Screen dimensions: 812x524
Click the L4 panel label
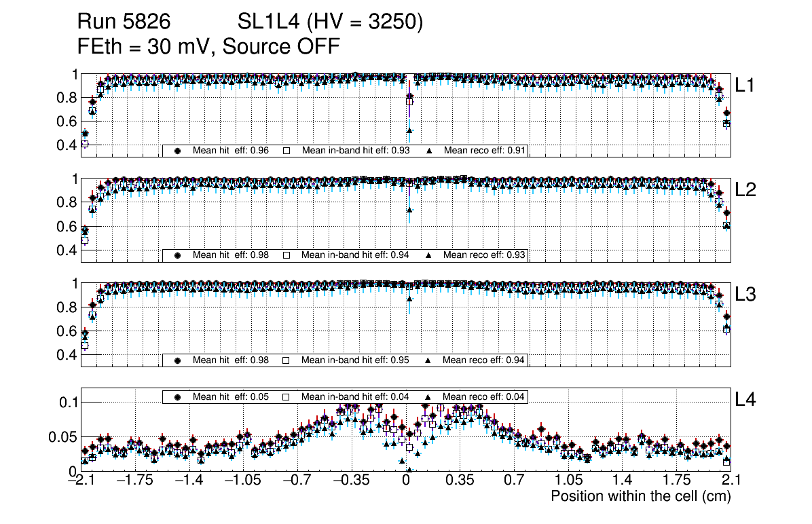pyautogui.click(x=745, y=400)
